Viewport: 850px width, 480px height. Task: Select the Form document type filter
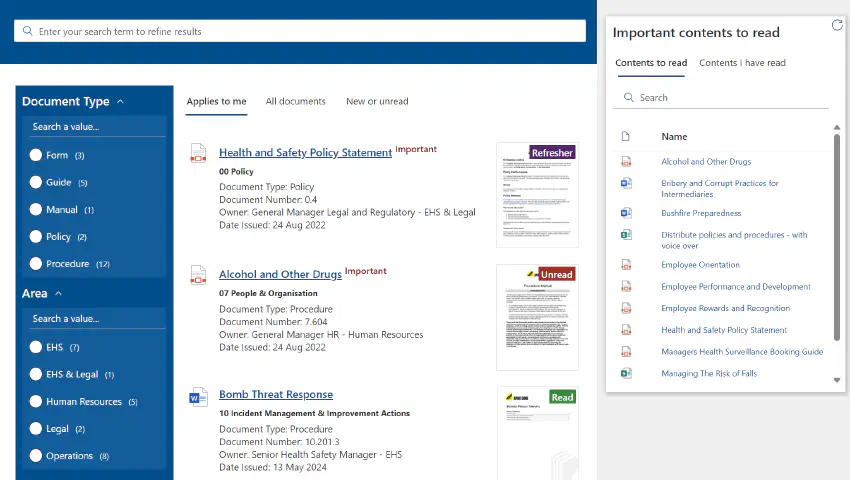(x=36, y=155)
